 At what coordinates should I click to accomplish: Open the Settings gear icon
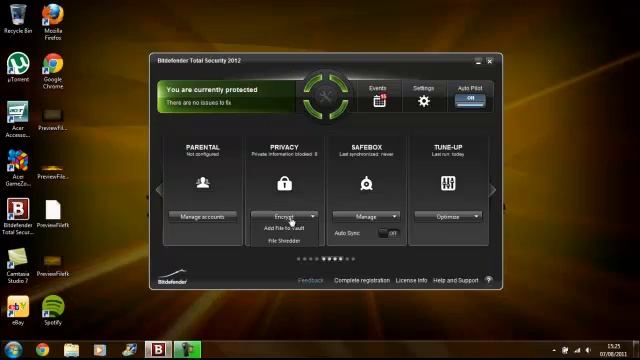click(424, 101)
